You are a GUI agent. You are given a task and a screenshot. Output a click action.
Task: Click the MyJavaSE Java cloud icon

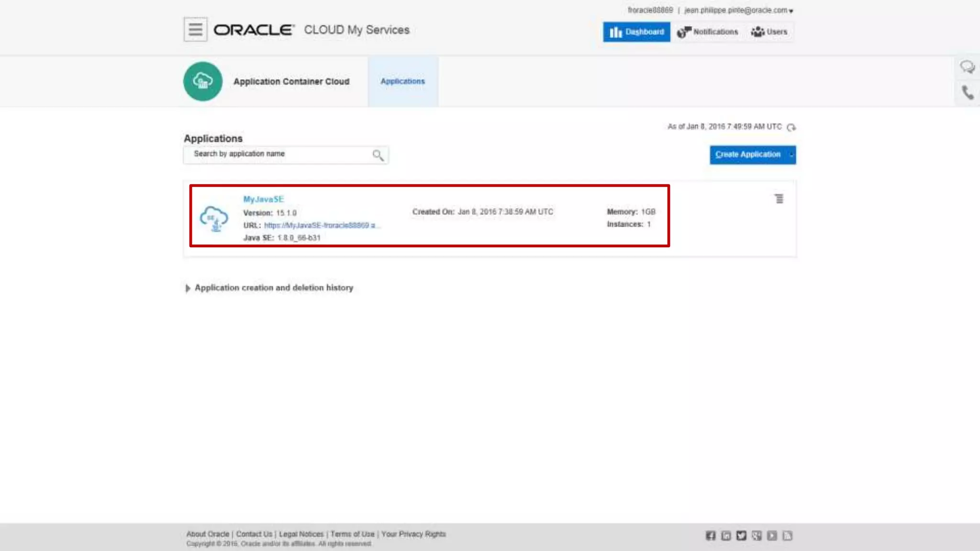(x=214, y=219)
